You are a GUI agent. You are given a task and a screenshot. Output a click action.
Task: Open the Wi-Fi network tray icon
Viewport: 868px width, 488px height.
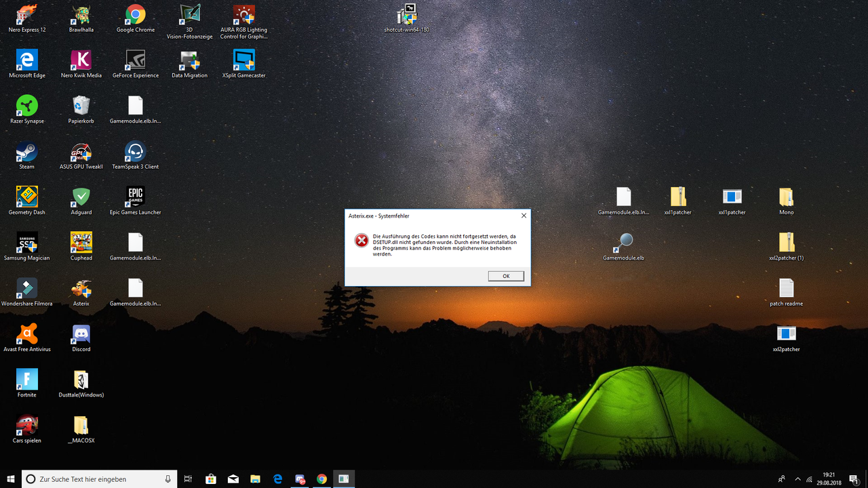(x=810, y=479)
